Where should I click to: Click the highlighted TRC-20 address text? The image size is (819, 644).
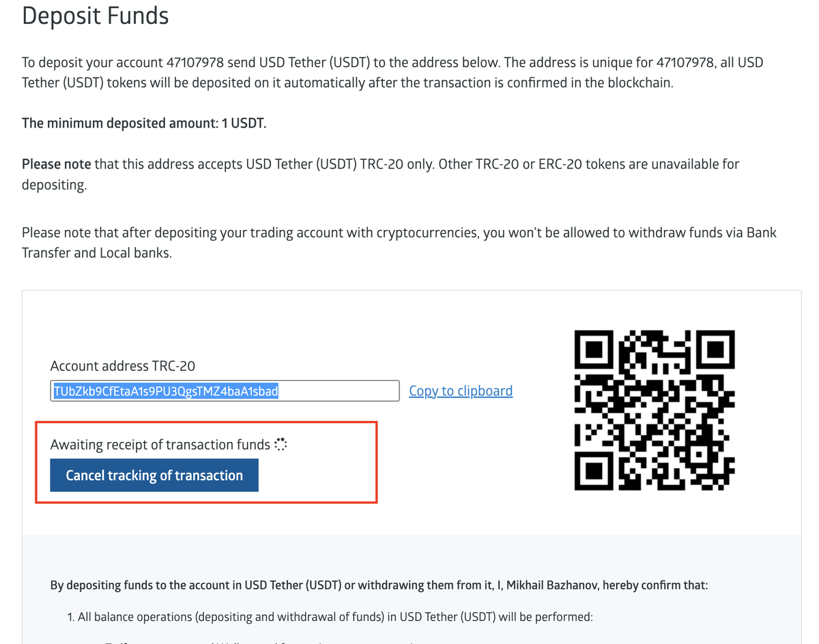point(166,391)
